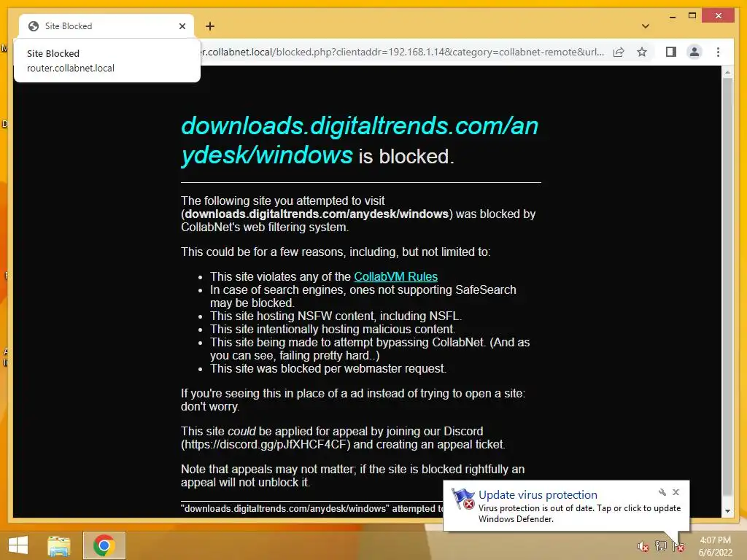Open File Explorer from taskbar

coord(58,545)
